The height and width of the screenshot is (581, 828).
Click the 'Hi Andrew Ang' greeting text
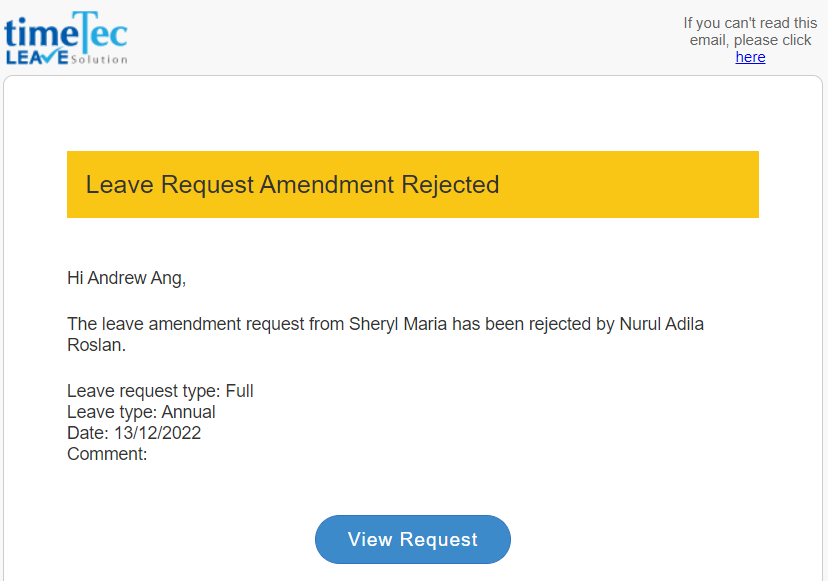click(x=126, y=278)
